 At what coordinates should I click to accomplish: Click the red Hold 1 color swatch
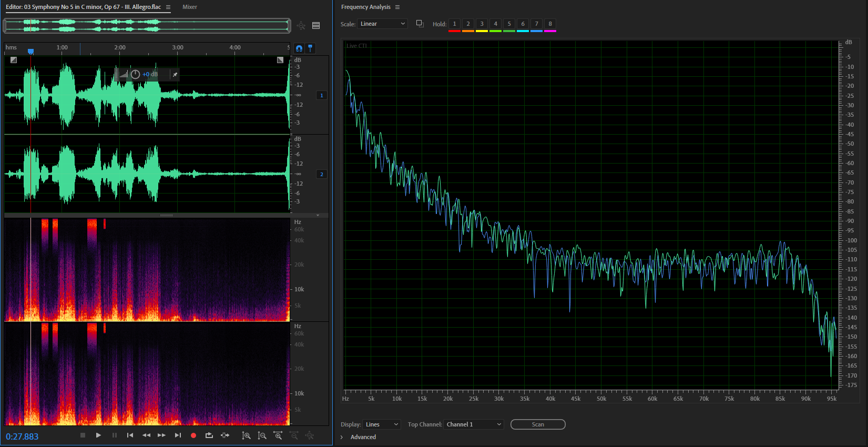455,31
